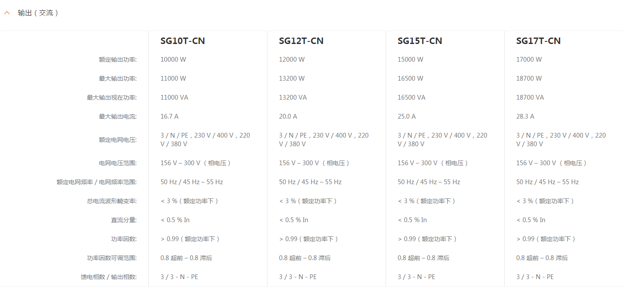Click the 总电流波形畸变率 row label

pos(112,201)
